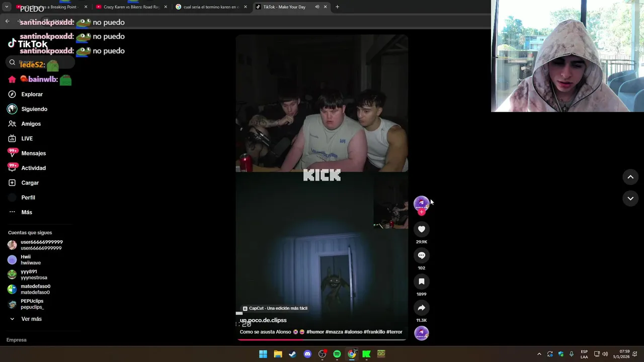The image size is (644, 362).
Task: Click the #mazza hashtag
Action: click(334, 332)
